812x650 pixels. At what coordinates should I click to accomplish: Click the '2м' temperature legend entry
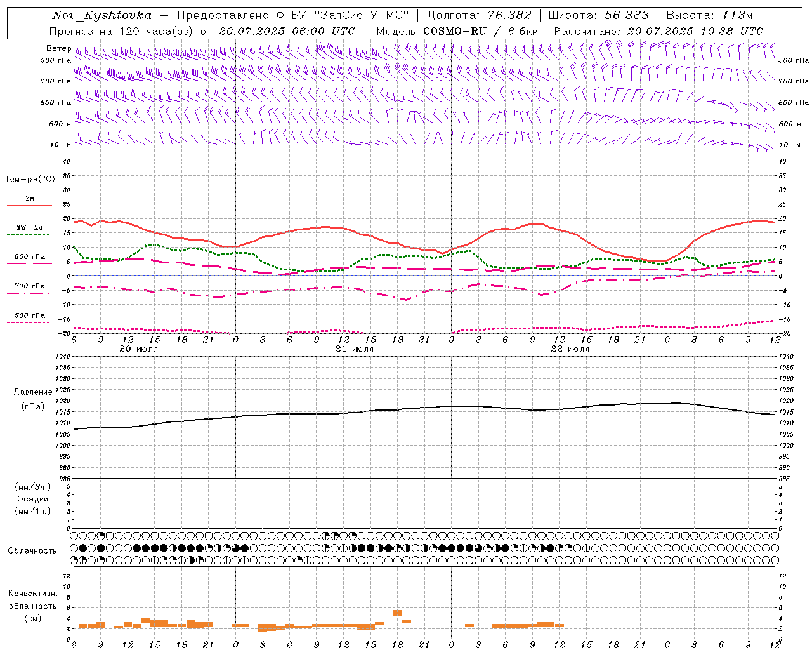point(30,198)
